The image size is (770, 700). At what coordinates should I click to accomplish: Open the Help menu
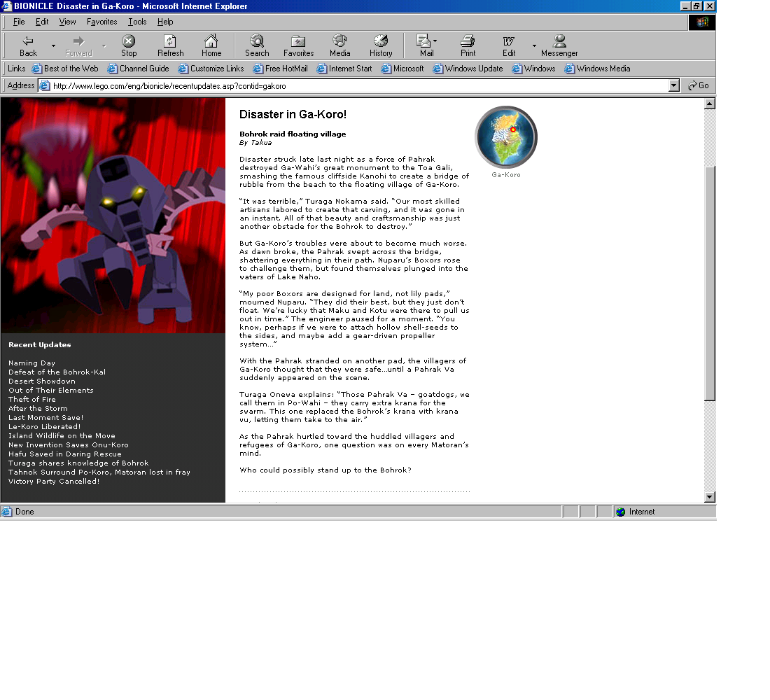(x=165, y=22)
